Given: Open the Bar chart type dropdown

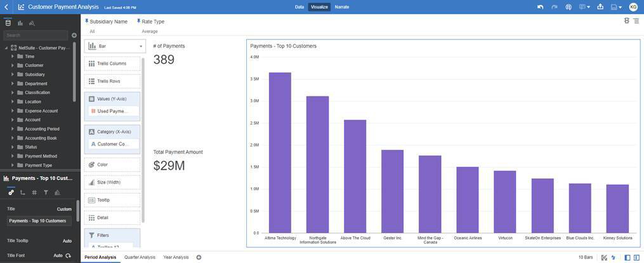Looking at the screenshot, I should (115, 46).
